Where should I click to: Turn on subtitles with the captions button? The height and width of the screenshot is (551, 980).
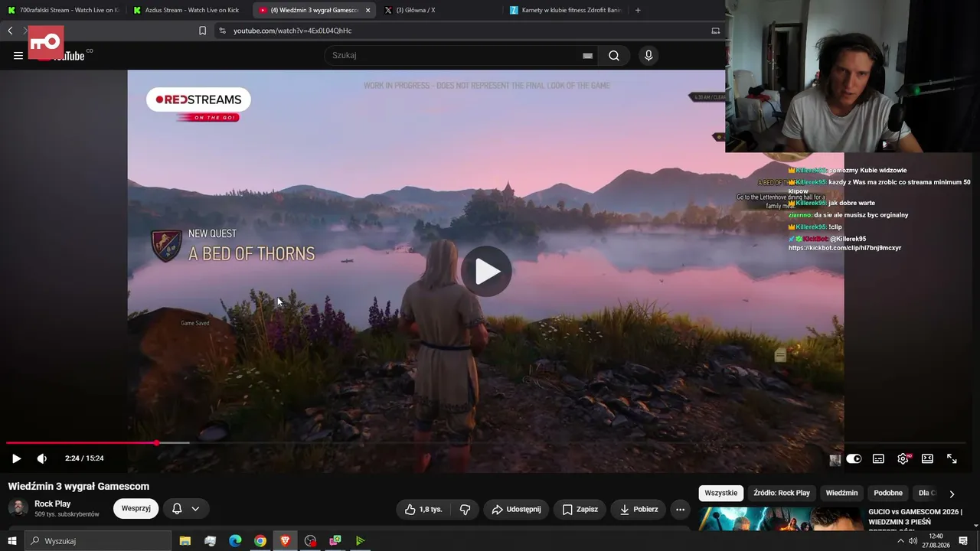[878, 458]
